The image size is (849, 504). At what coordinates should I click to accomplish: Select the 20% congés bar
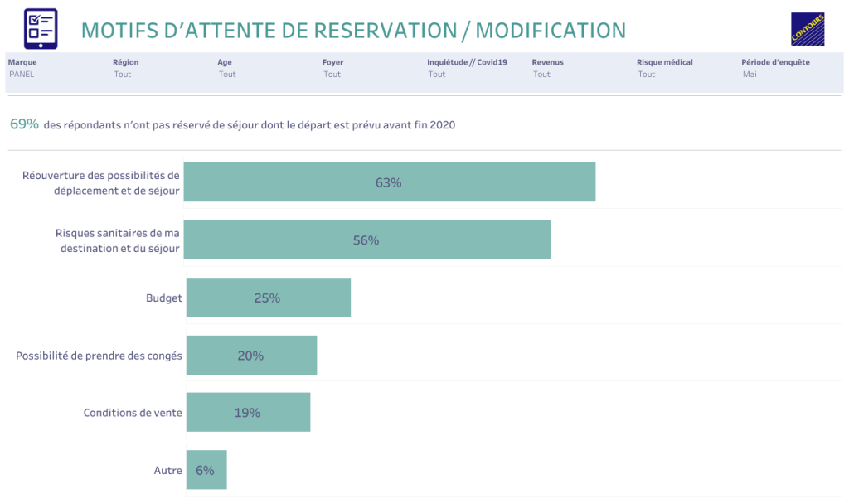point(251,356)
